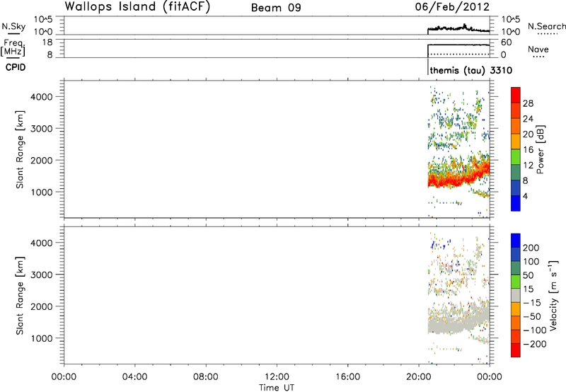
Task: Click the 'Wallops Island (fitACF)' title
Action: pyautogui.click(x=137, y=7)
